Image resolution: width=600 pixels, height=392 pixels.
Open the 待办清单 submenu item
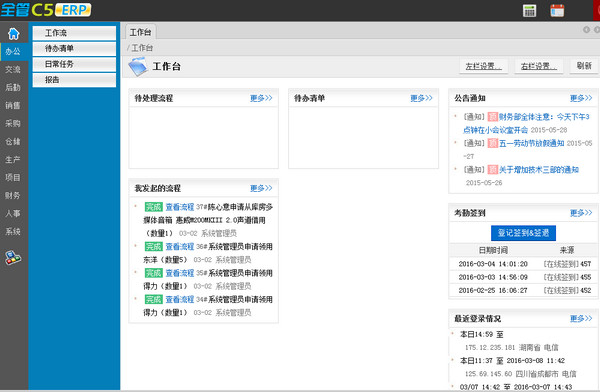[74, 49]
